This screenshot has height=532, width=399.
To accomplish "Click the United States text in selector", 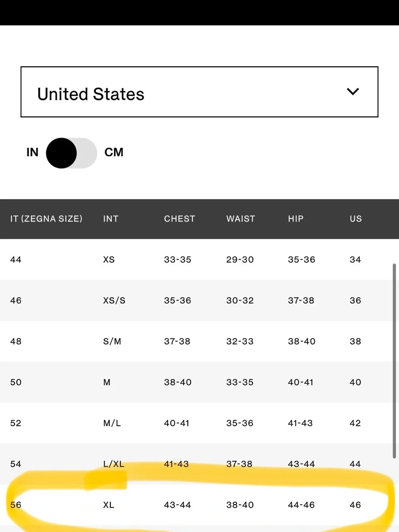I will [91, 94].
